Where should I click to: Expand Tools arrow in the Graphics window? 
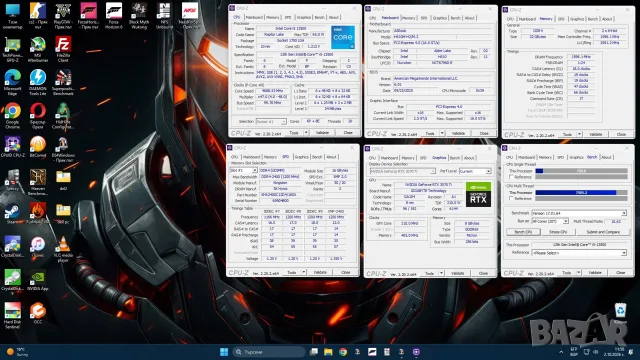pos(442,273)
